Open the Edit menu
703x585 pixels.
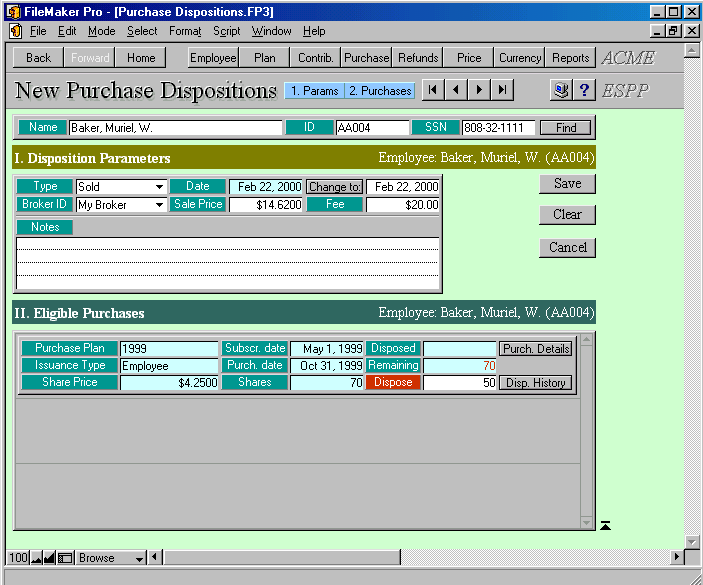67,31
